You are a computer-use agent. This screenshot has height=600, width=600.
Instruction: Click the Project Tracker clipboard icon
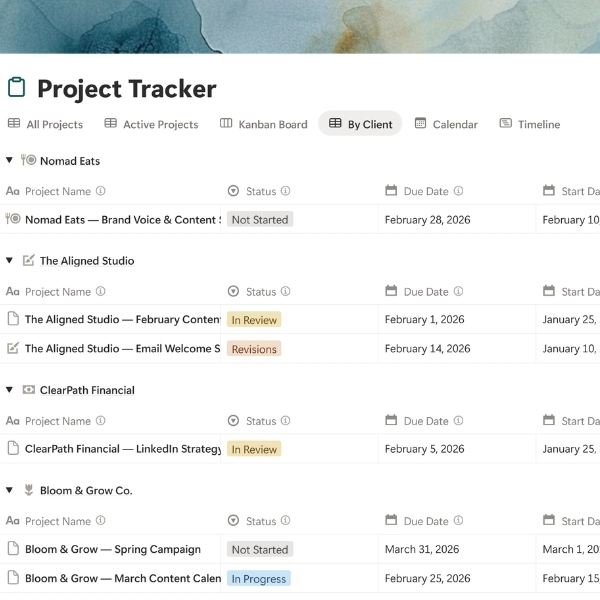[x=16, y=88]
